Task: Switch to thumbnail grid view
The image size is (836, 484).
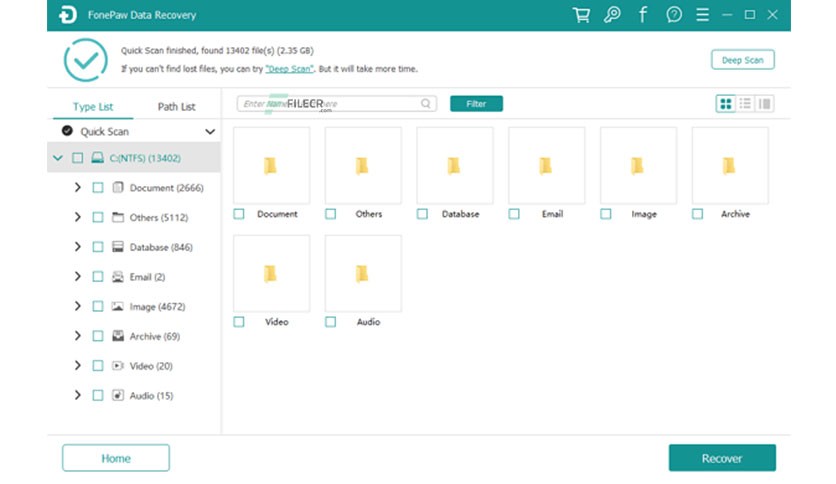Action: pos(726,104)
